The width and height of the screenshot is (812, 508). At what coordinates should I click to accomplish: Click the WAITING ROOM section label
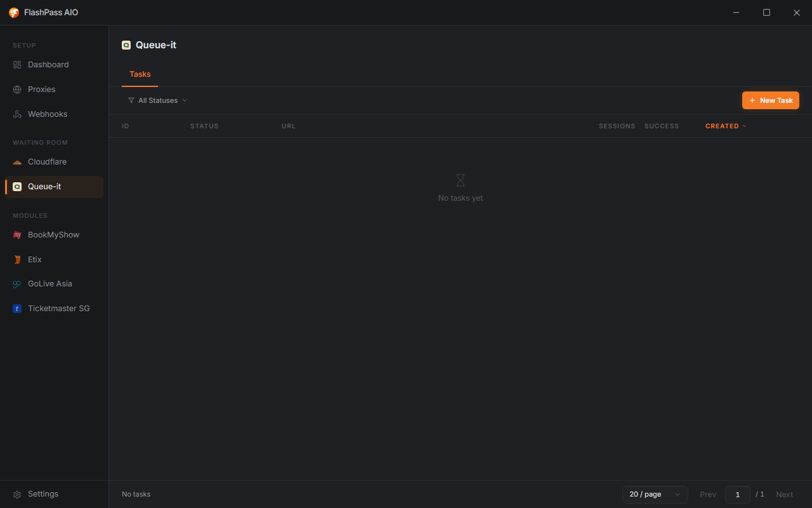coord(41,143)
